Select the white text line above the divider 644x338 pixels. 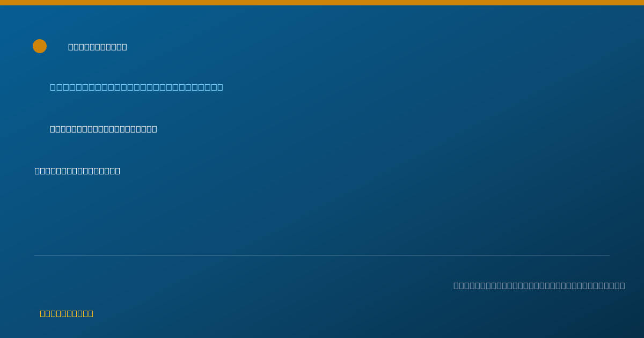coord(77,171)
